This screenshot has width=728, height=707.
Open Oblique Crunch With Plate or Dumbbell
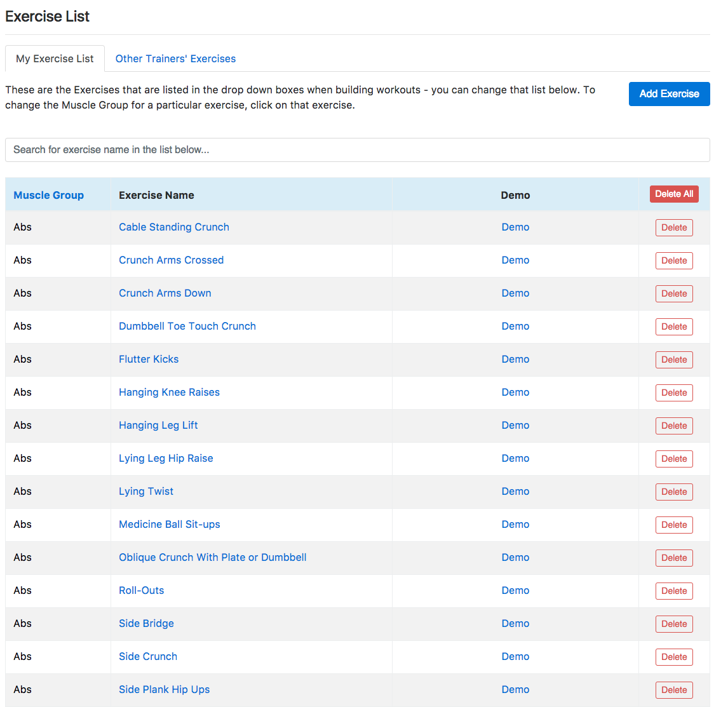point(213,557)
